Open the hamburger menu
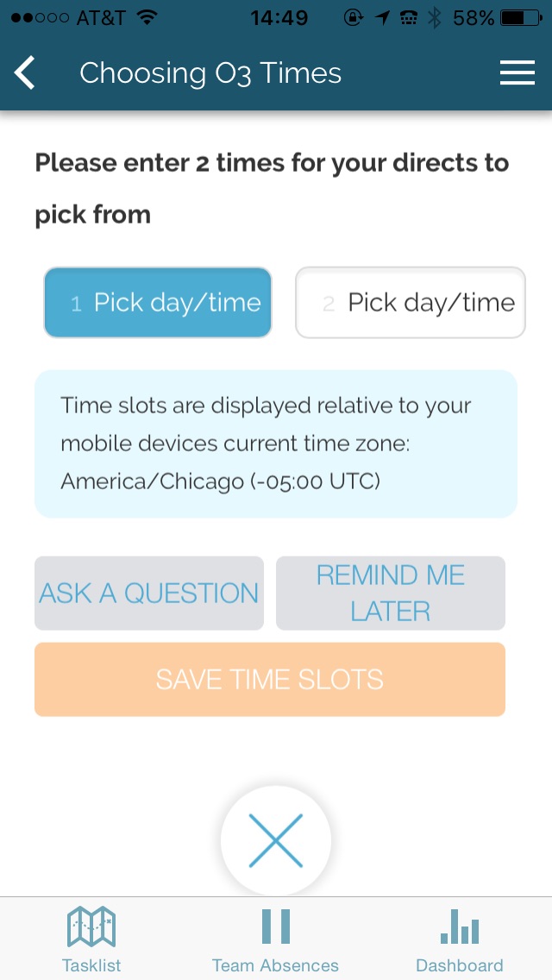This screenshot has height=980, width=552. coord(517,73)
